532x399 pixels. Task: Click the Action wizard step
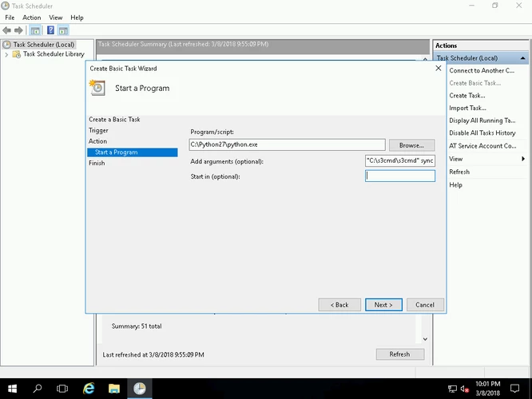(97, 141)
